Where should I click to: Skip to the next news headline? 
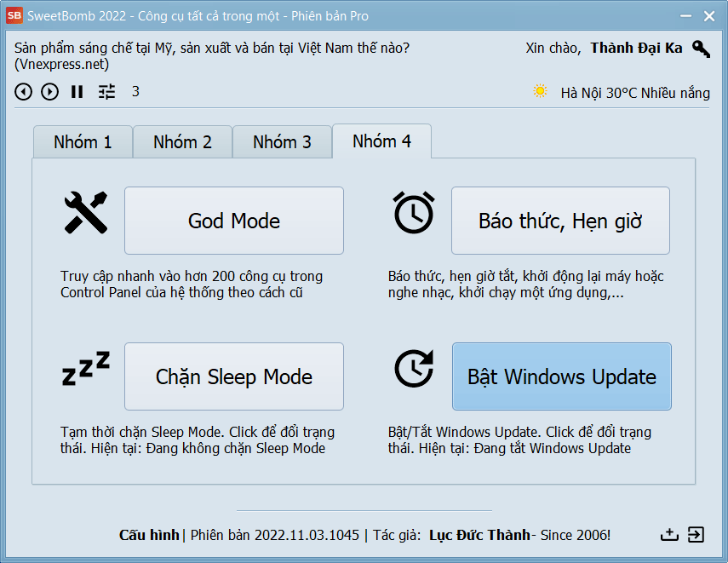pyautogui.click(x=50, y=92)
